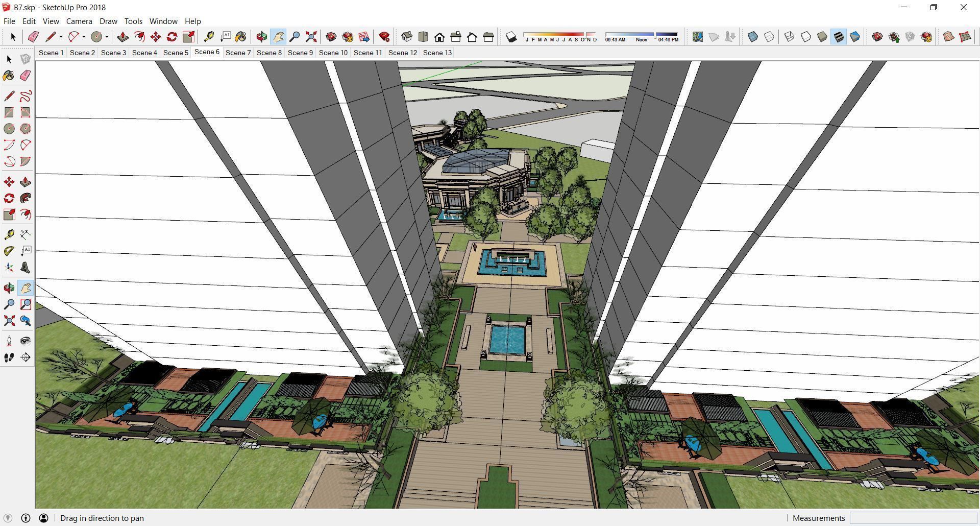Select the Rotated Rectangle tool
This screenshot has width=980, height=526.
[26, 112]
